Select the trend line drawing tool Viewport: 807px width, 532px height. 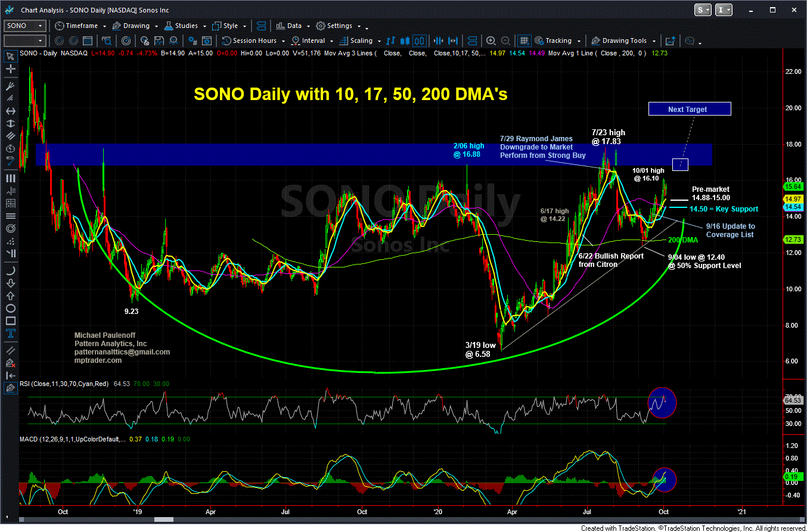click(x=10, y=161)
